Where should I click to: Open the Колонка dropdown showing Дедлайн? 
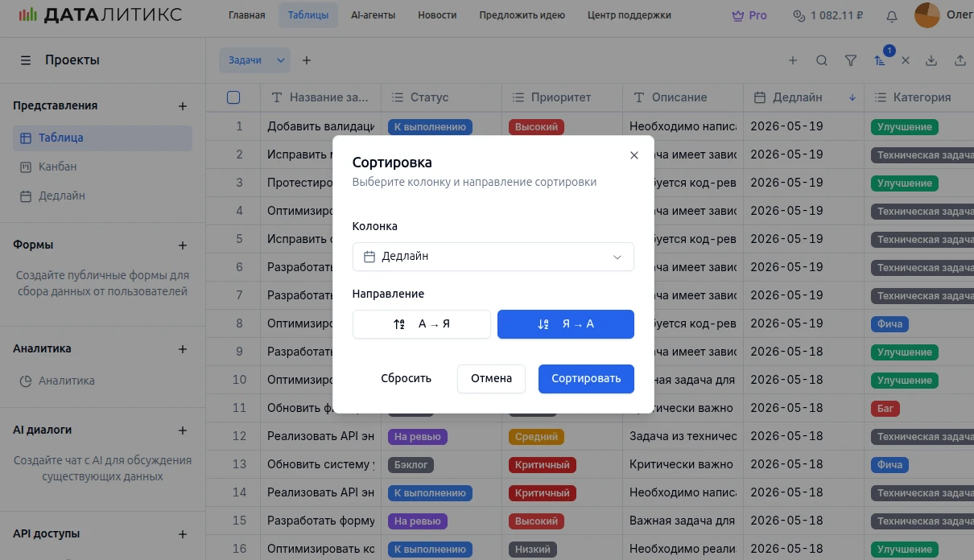(x=493, y=257)
